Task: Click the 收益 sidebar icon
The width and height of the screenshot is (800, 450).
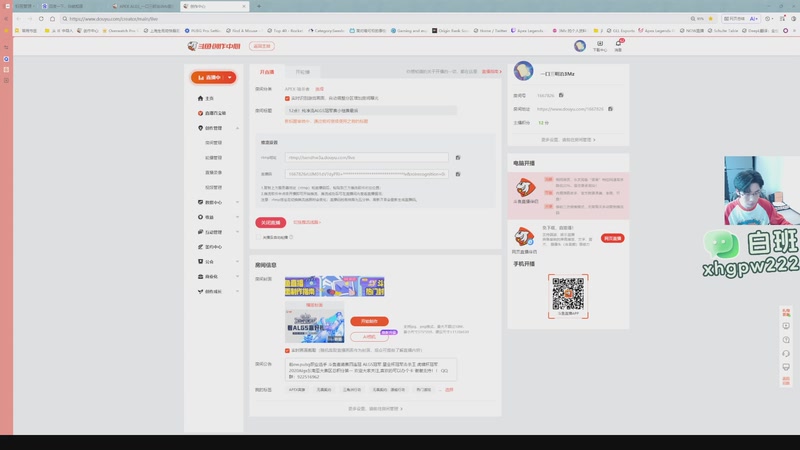Action: (200, 217)
